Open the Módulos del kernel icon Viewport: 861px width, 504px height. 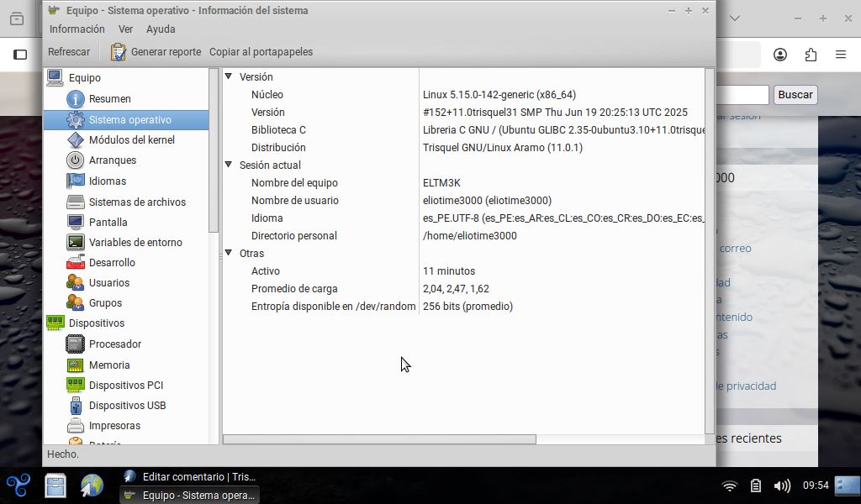(x=75, y=139)
